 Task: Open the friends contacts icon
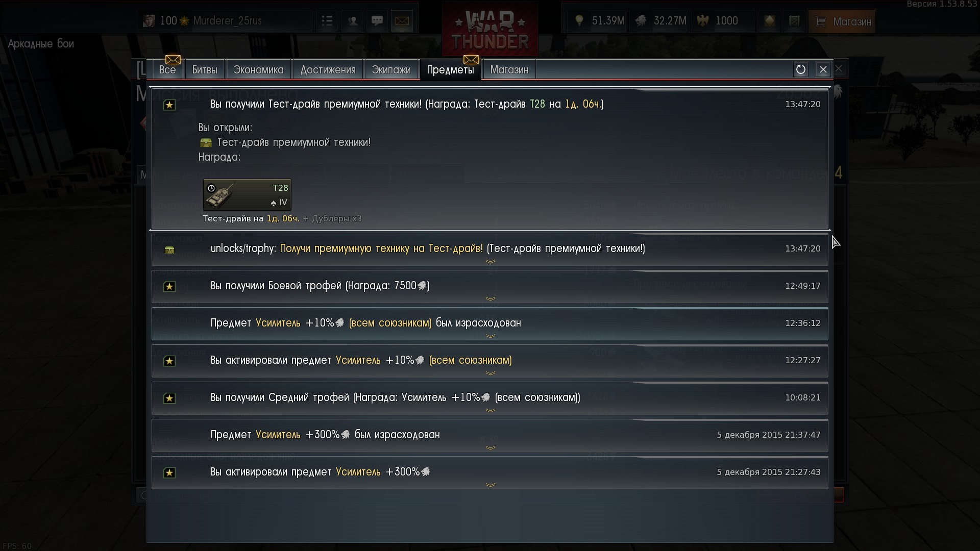pos(352,21)
